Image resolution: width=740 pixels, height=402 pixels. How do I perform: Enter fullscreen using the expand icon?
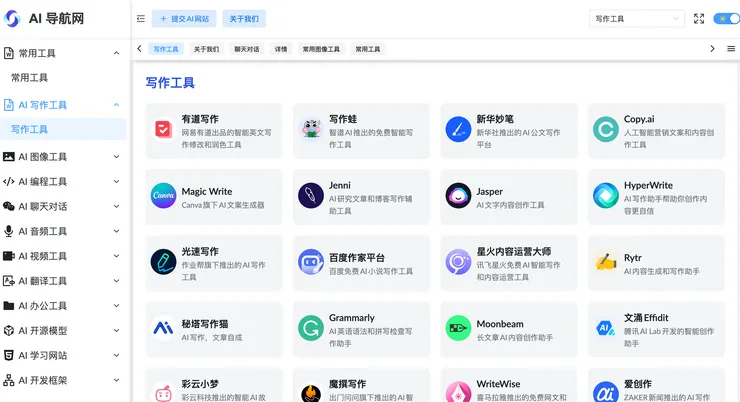click(699, 19)
